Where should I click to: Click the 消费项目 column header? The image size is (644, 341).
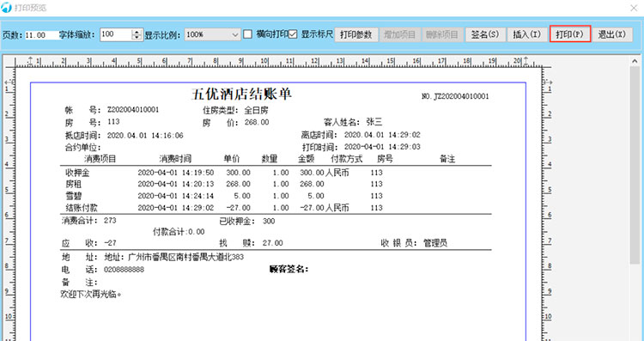pyautogui.click(x=100, y=159)
